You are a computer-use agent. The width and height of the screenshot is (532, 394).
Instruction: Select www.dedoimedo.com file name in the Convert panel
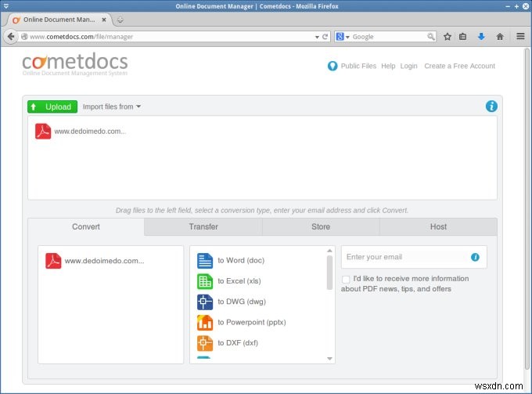(105, 261)
